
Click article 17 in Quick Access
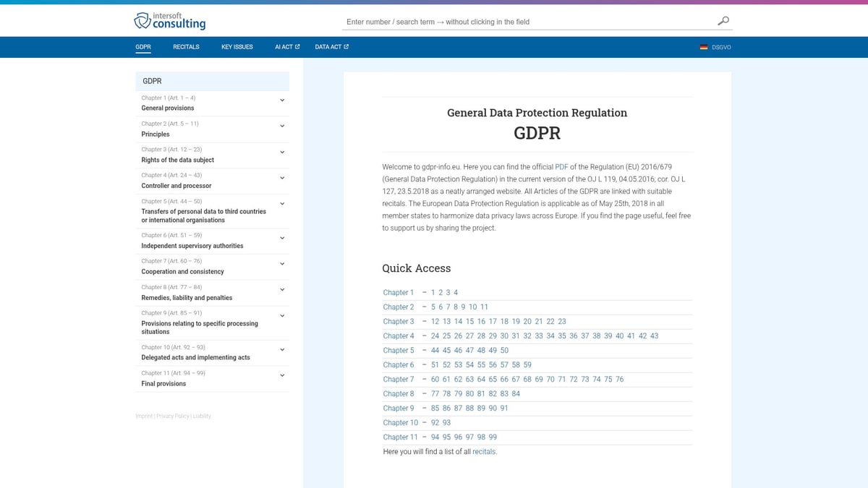[x=493, y=322]
